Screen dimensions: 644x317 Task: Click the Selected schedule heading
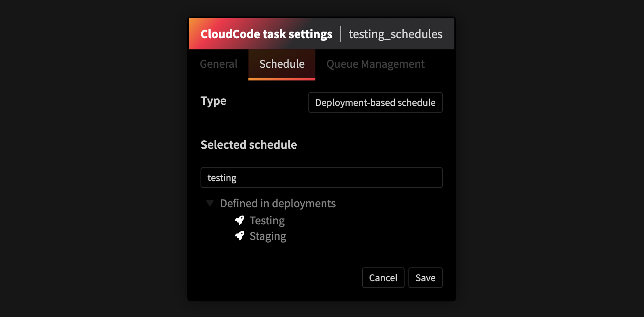(x=249, y=145)
